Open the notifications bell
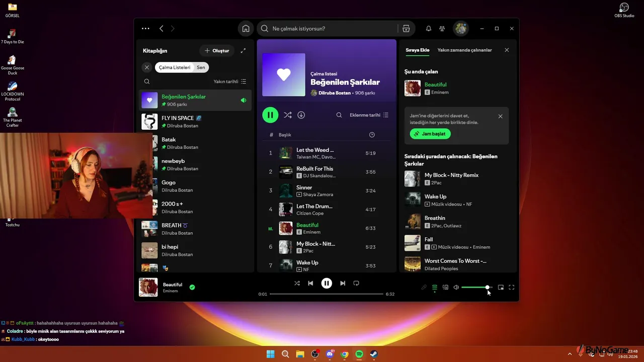This screenshot has width=644, height=362. (429, 29)
